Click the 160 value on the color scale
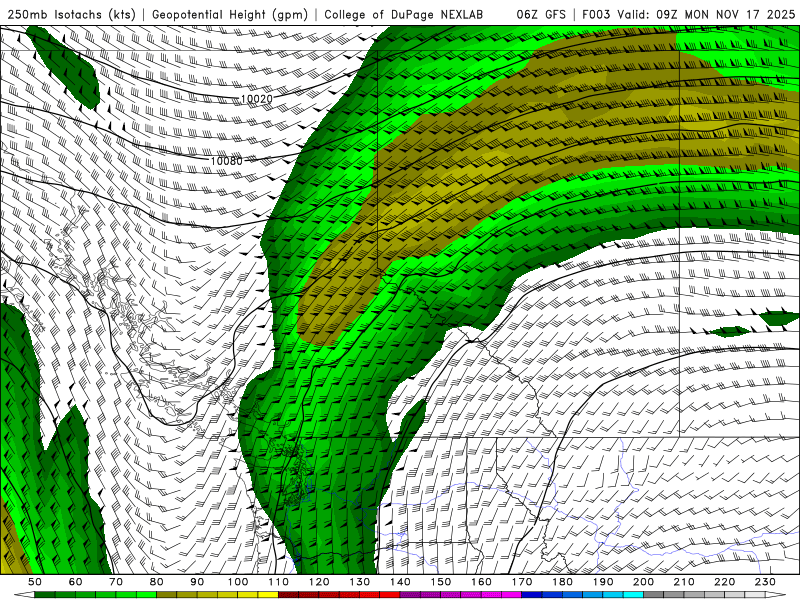 [481, 582]
